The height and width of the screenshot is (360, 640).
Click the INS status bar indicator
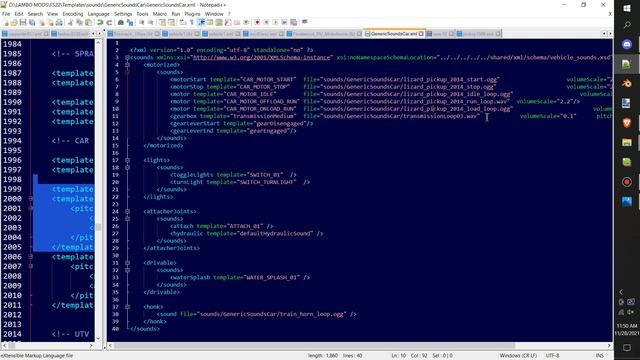(600, 356)
